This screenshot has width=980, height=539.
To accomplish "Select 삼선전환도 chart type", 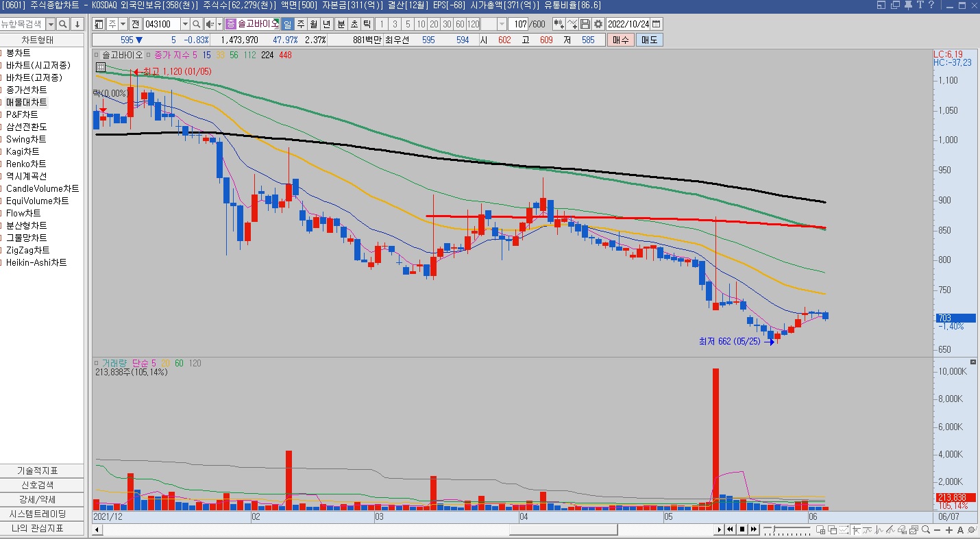I will coord(27,127).
